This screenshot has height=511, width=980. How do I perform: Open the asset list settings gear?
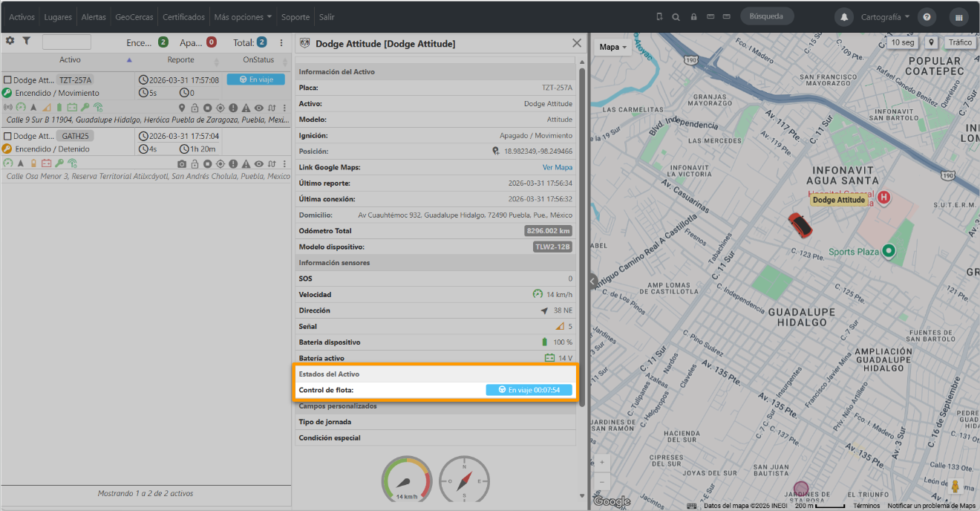click(10, 42)
